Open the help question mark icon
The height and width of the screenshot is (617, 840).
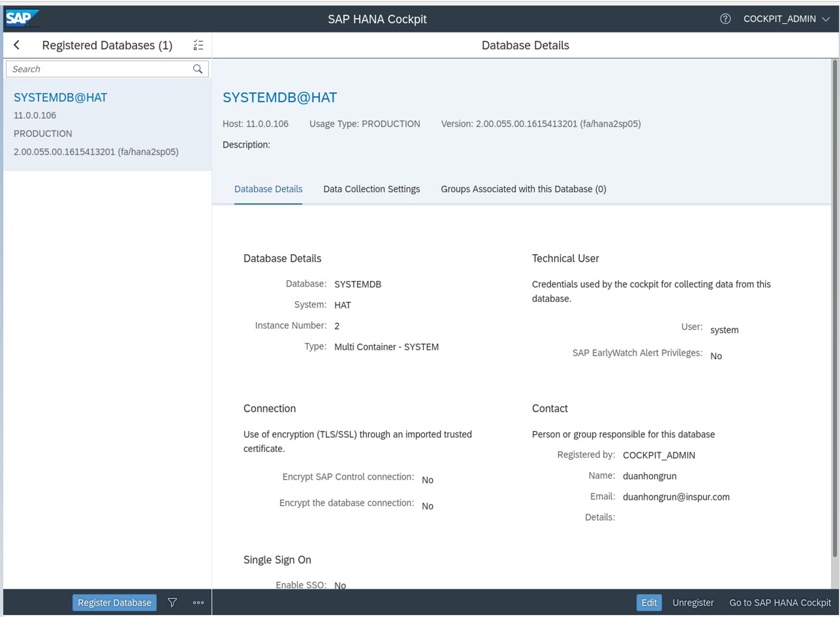pos(725,19)
